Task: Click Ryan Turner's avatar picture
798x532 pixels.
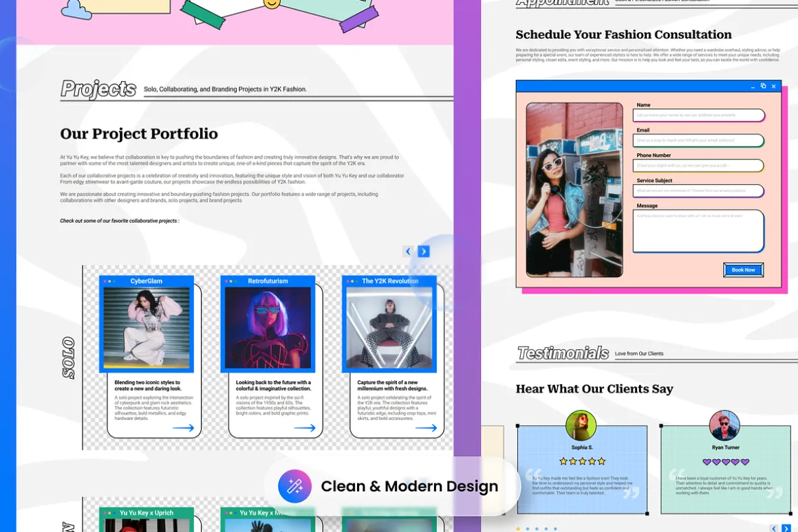Action: [724, 425]
